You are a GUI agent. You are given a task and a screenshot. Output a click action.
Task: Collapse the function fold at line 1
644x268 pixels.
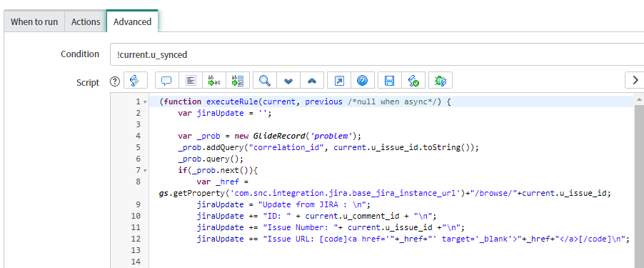coord(146,101)
